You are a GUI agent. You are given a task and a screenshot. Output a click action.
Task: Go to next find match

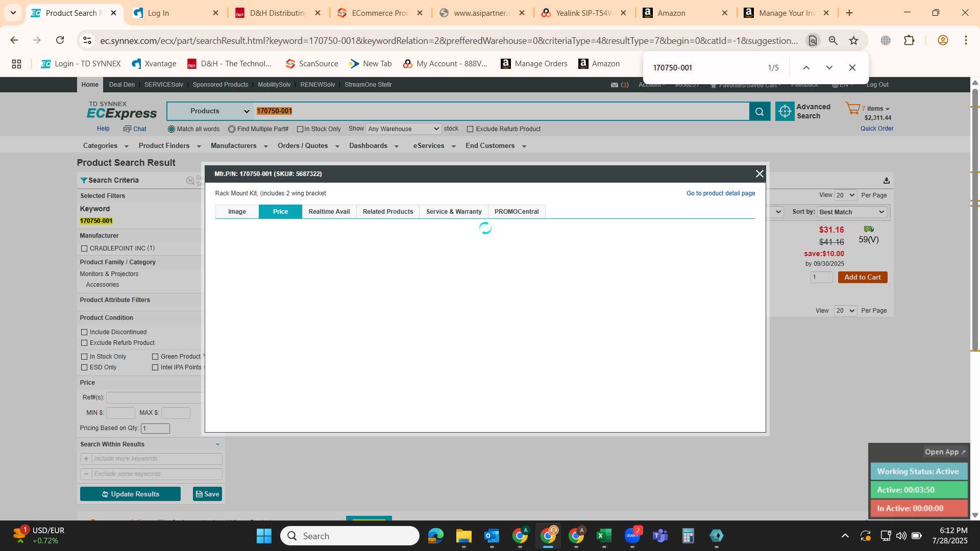tap(829, 67)
